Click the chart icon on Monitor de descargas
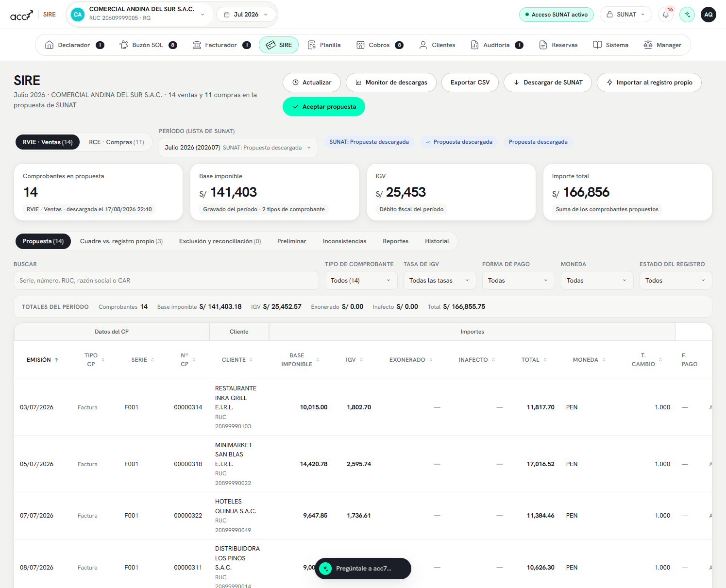Image resolution: width=726 pixels, height=588 pixels. [x=358, y=83]
